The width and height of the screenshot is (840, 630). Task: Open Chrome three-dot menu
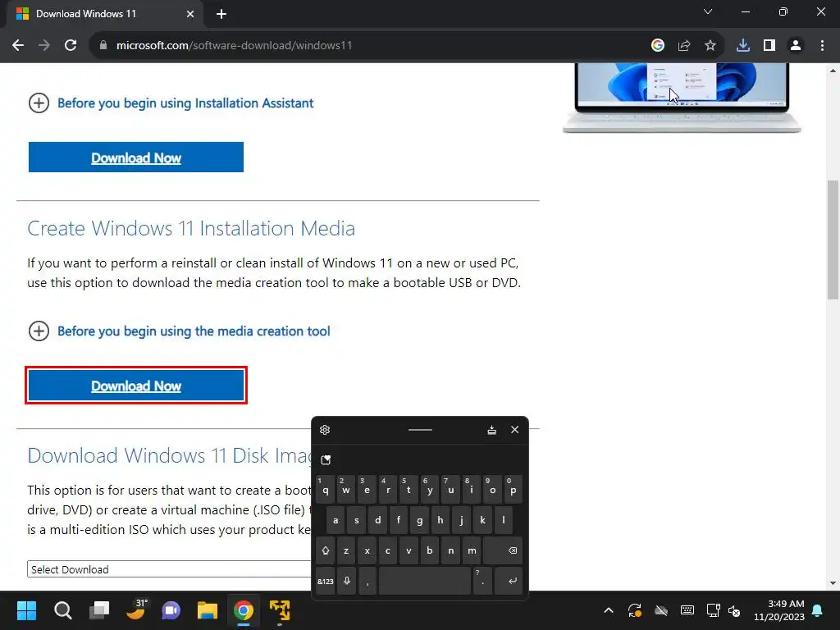(x=822, y=46)
